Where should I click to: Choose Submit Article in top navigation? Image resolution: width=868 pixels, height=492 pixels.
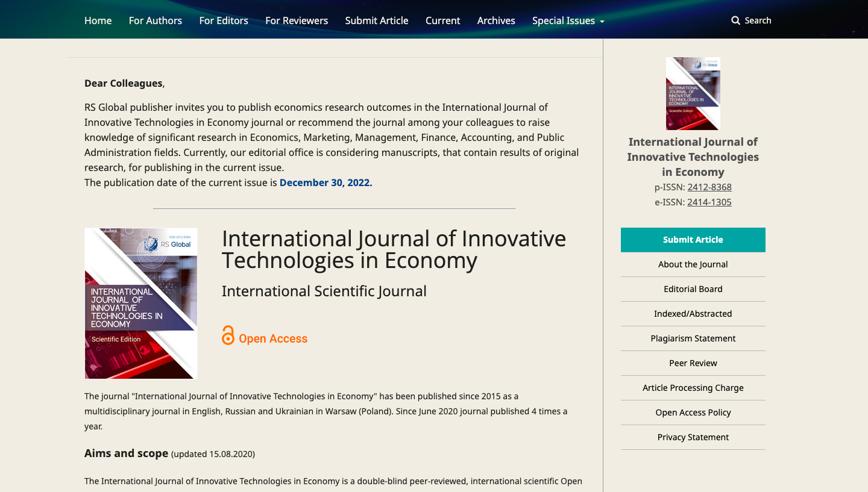pos(377,20)
